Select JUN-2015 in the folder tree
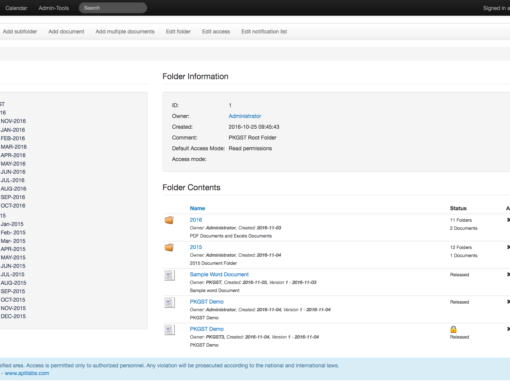This screenshot has width=510, height=382. click(13, 266)
